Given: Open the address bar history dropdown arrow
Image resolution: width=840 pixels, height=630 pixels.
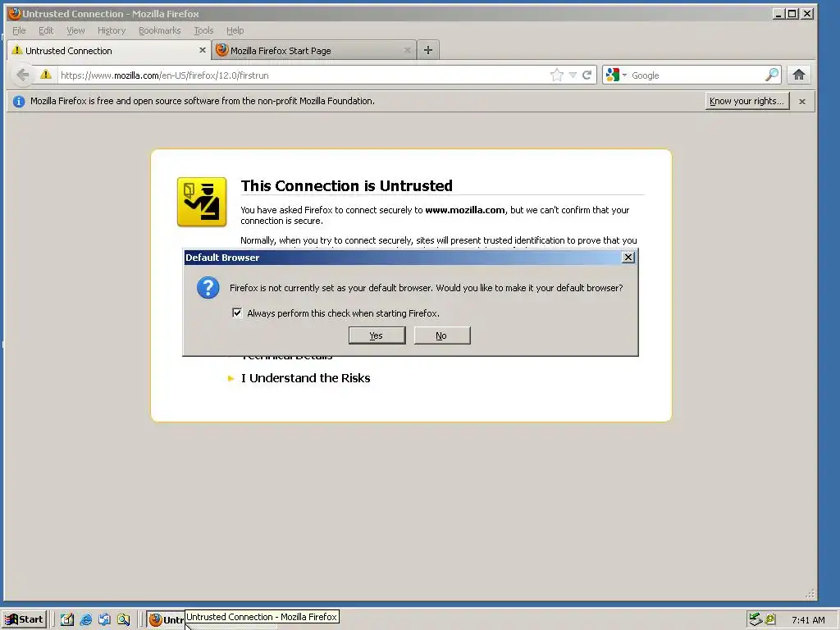Looking at the screenshot, I should click(573, 75).
